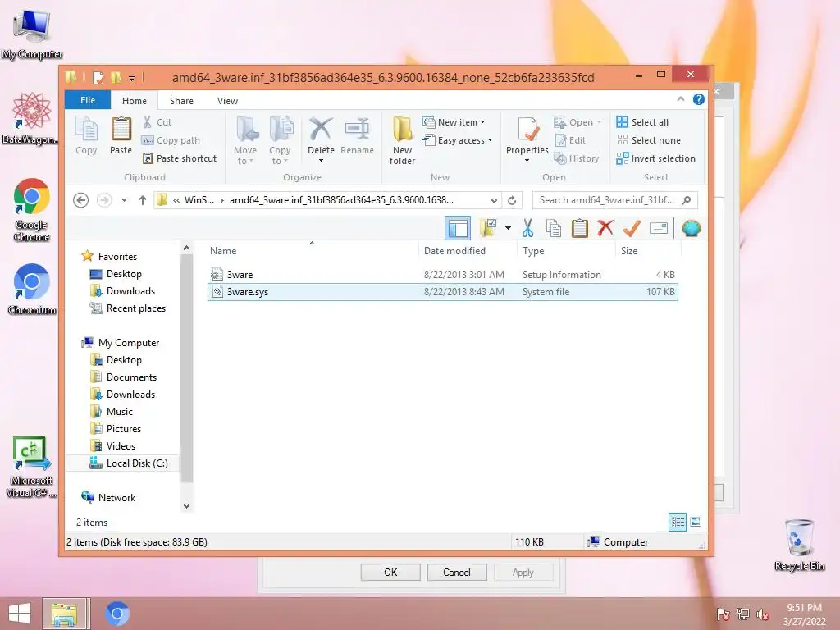
Task: Select Music under My Computer
Action: 112,412
